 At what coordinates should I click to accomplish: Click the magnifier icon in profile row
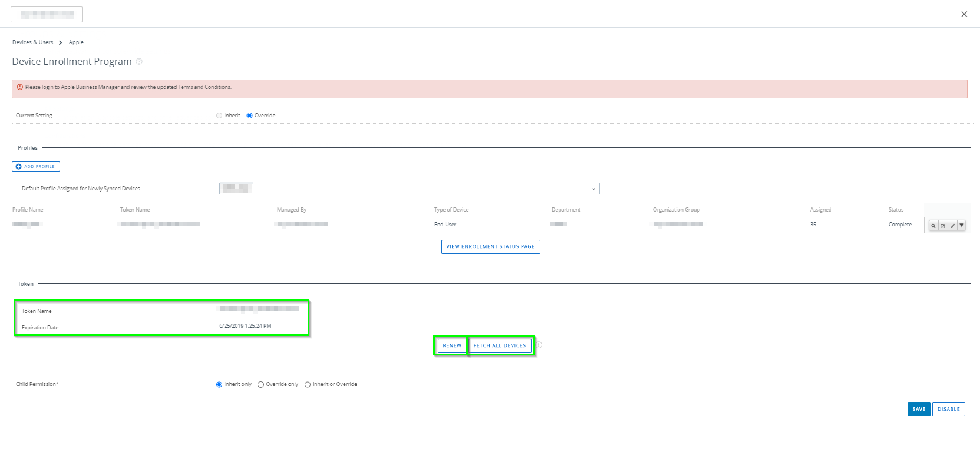point(933,226)
